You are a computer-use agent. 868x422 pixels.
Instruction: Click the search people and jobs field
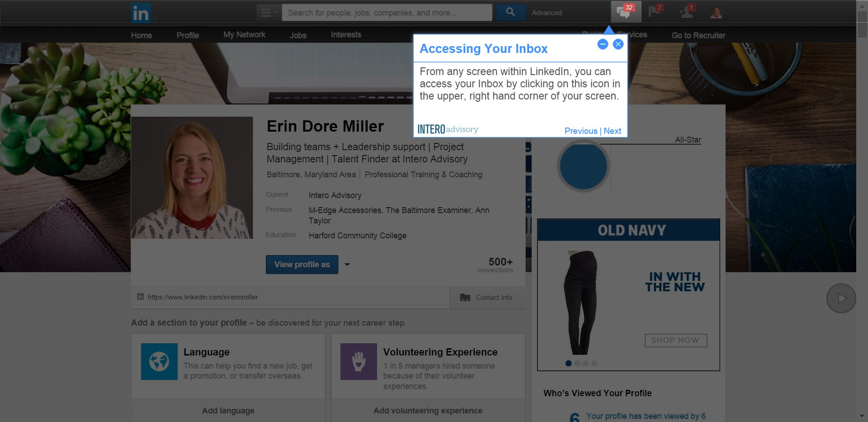[387, 13]
